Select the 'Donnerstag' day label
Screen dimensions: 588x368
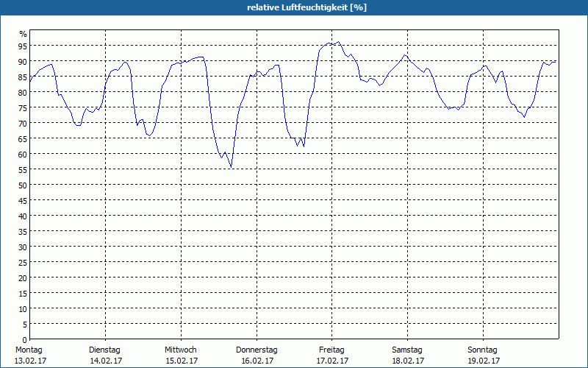coord(257,350)
